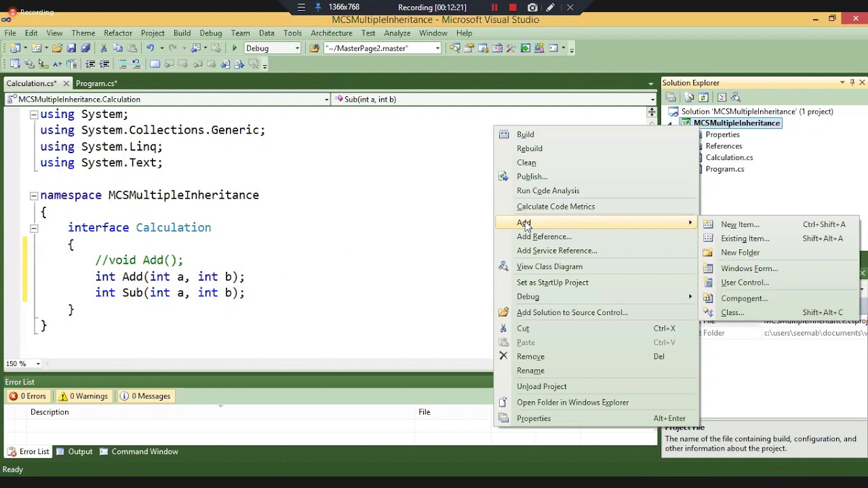Stop the screen recording

[513, 7]
